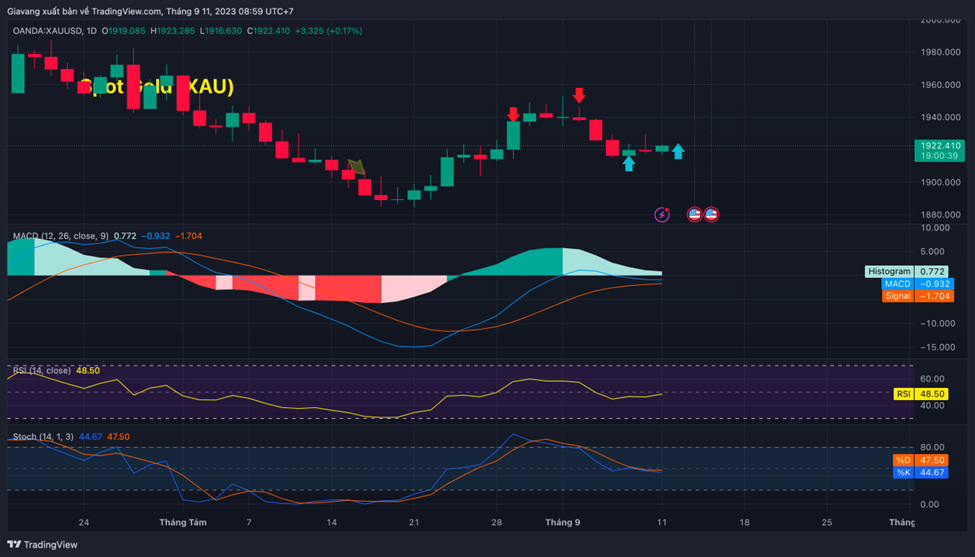The image size is (975, 557).
Task: Click the green 1922.410 current price label
Action: pyautogui.click(x=939, y=150)
